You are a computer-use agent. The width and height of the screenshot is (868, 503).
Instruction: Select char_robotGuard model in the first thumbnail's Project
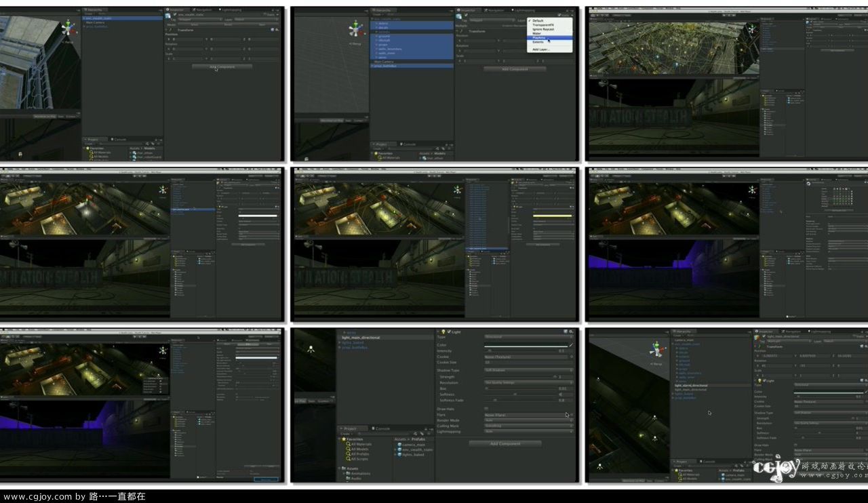coord(147,157)
